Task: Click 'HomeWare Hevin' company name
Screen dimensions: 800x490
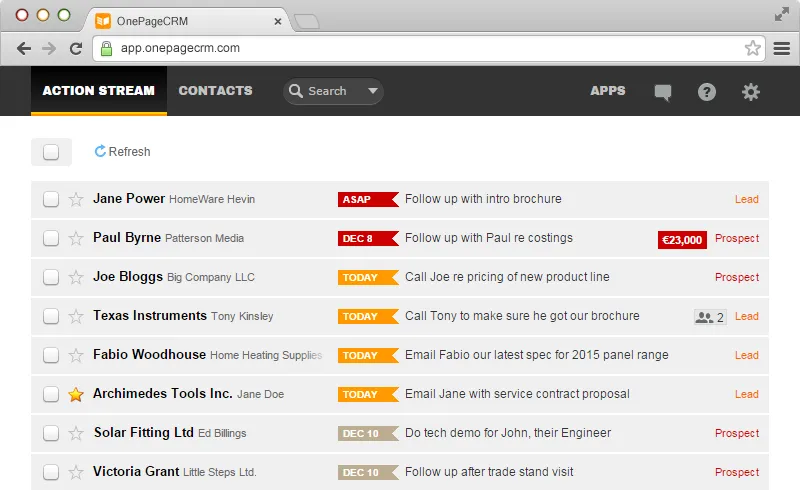Action: point(212,200)
